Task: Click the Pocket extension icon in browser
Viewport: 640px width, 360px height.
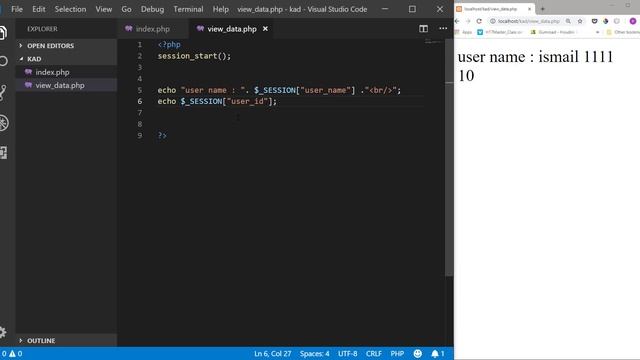Action: (594, 21)
